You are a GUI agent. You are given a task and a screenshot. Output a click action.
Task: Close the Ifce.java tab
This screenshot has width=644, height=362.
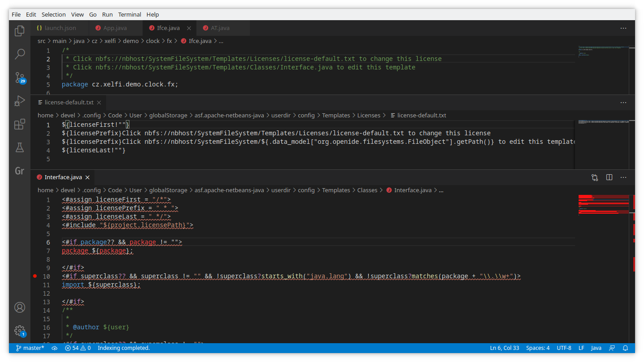coord(189,28)
